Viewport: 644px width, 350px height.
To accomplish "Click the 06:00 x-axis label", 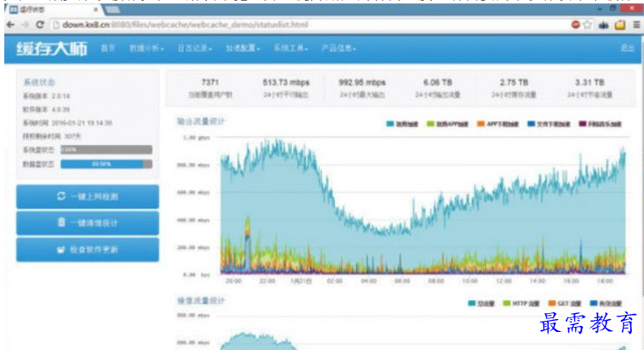I will click(x=402, y=281).
